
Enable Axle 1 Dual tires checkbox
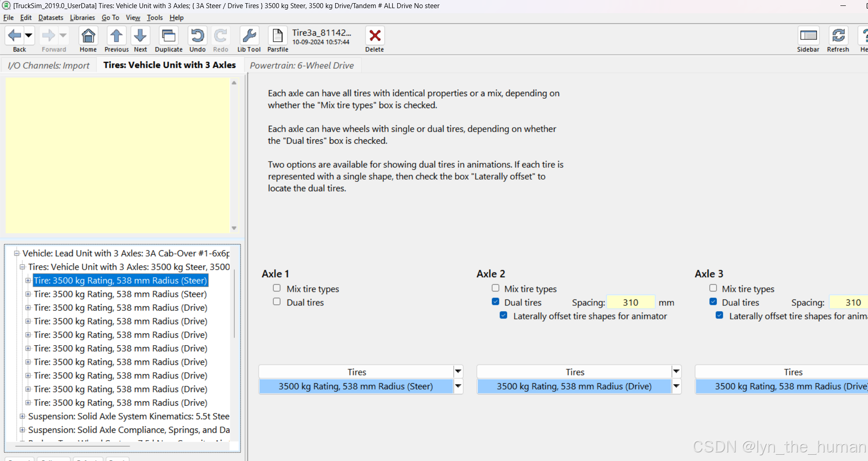[277, 302]
